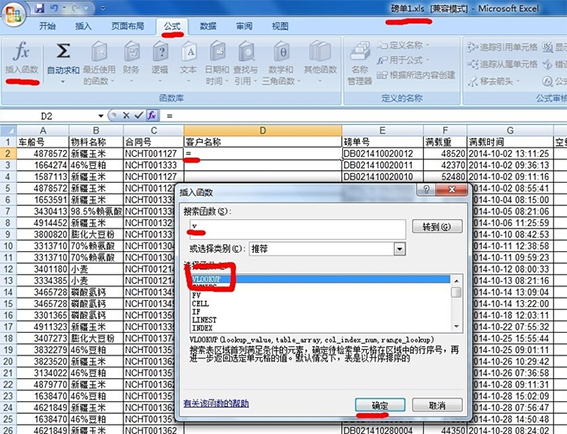Open 或选择类别 combo box
Viewport: 567px width, 434px height.
(327, 249)
